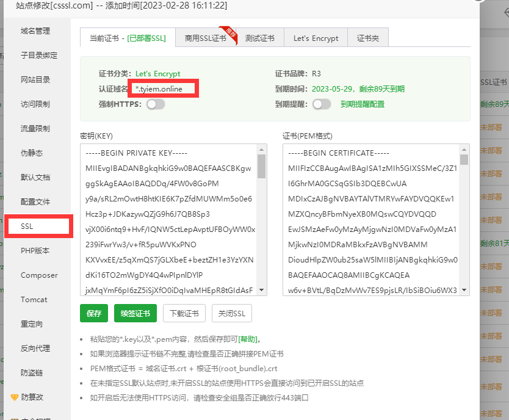Screen dimensions: 509x420
Task: Select the SSL sidebar item
Action: [x=38, y=226]
